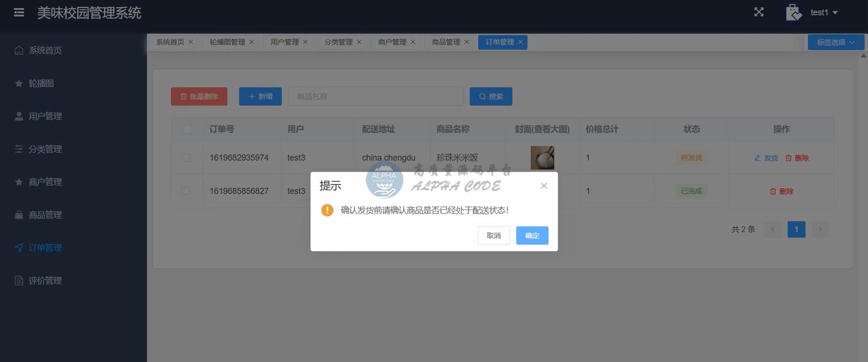Expand the 标签选项 dropdown
The height and width of the screenshot is (362, 868).
(x=835, y=43)
